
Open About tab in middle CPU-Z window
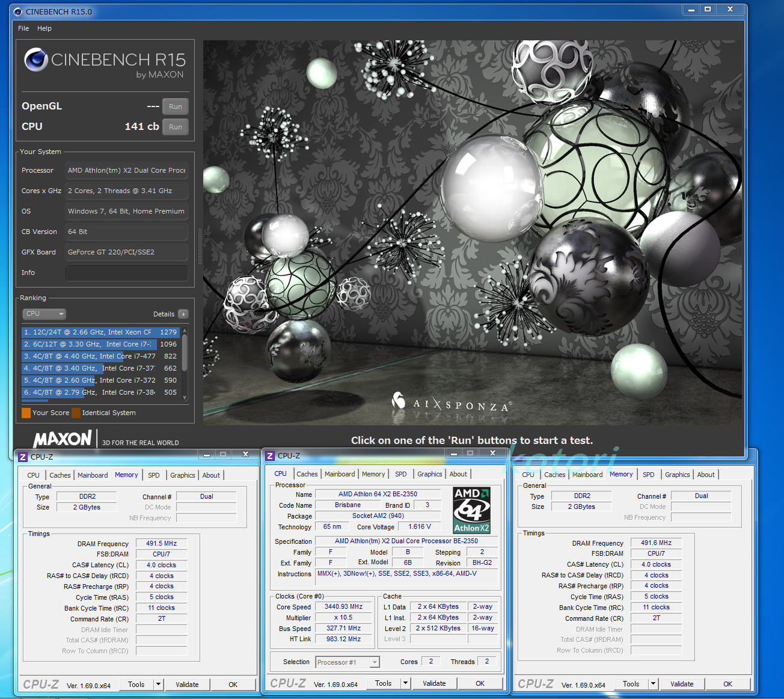pyautogui.click(x=458, y=474)
